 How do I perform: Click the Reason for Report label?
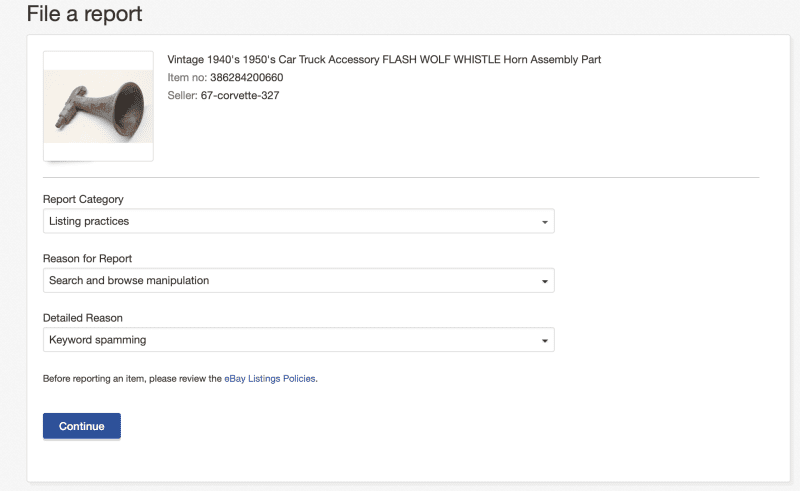click(x=87, y=259)
